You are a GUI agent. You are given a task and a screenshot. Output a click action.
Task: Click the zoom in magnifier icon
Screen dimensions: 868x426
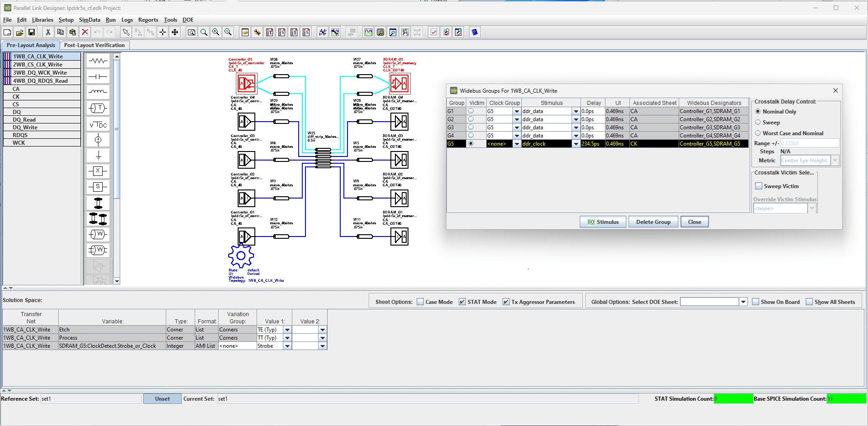216,32
